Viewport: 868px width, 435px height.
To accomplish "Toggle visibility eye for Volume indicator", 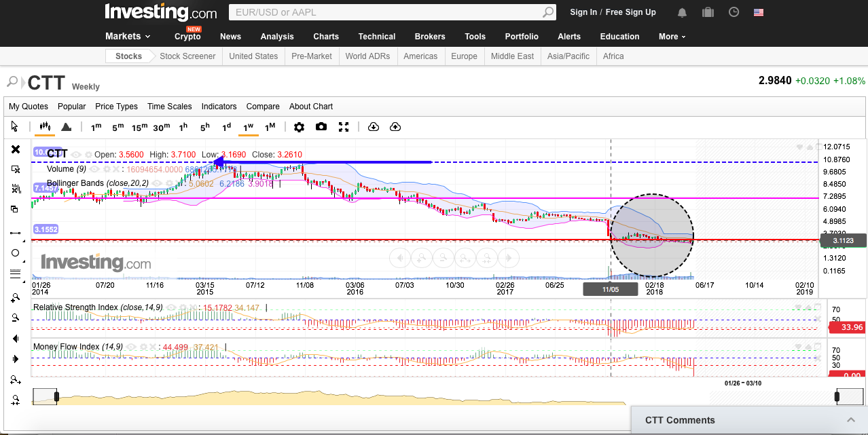I will coord(94,169).
